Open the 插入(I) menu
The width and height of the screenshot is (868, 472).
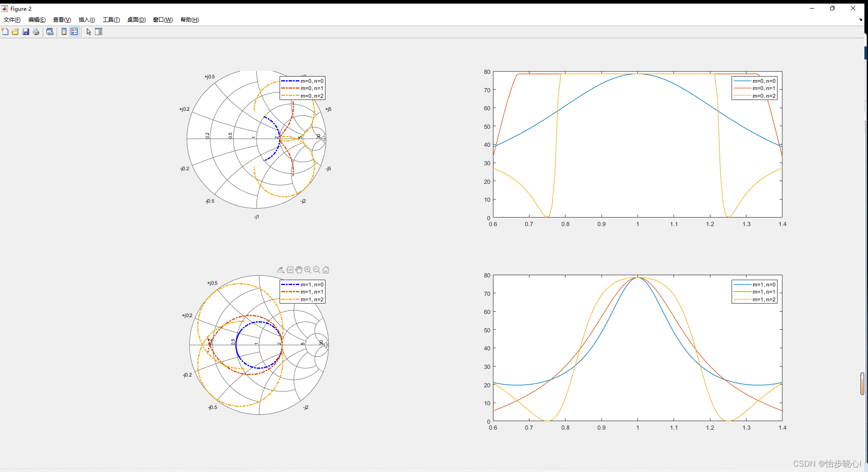(87, 20)
